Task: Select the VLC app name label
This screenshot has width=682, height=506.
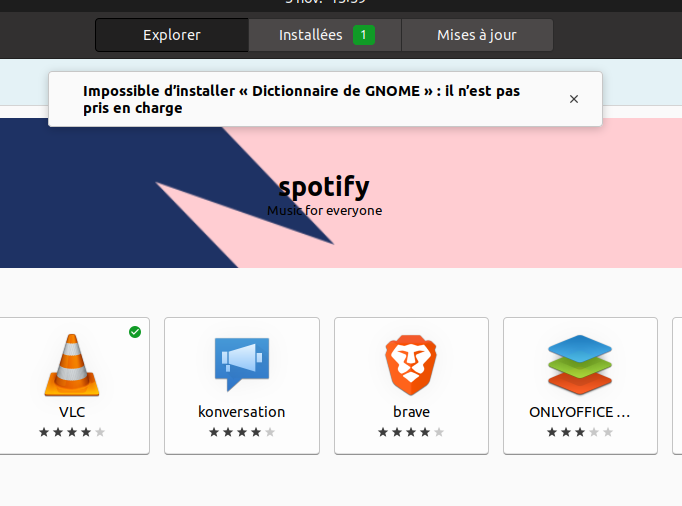Action: tap(72, 412)
